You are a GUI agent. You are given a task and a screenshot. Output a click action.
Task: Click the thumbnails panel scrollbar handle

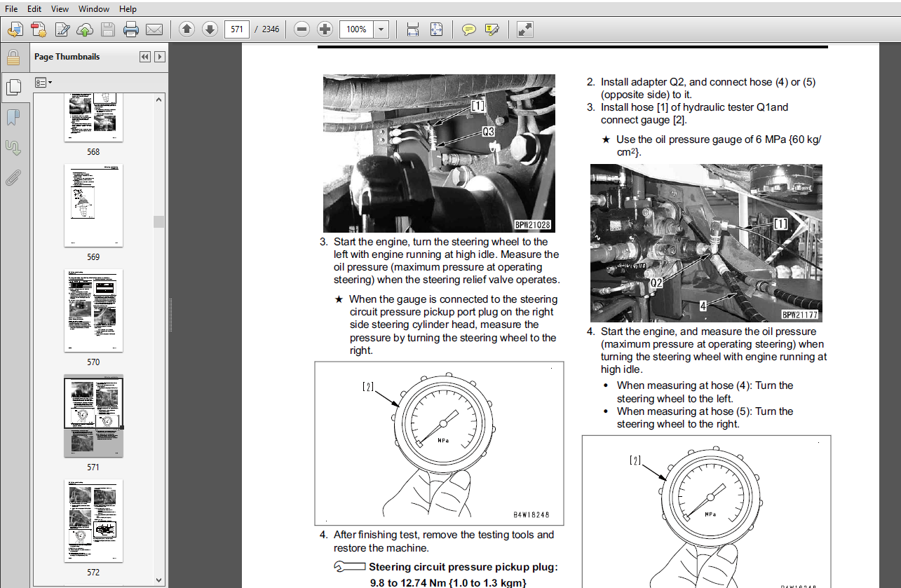(x=159, y=221)
